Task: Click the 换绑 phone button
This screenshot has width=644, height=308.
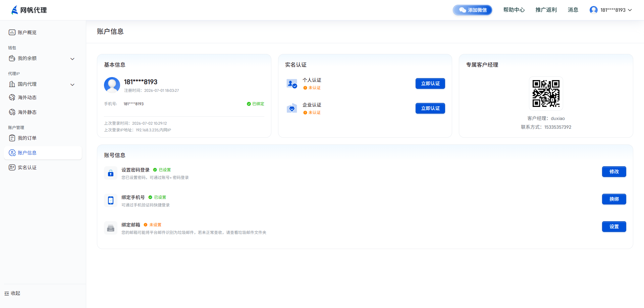Action: coord(614,199)
